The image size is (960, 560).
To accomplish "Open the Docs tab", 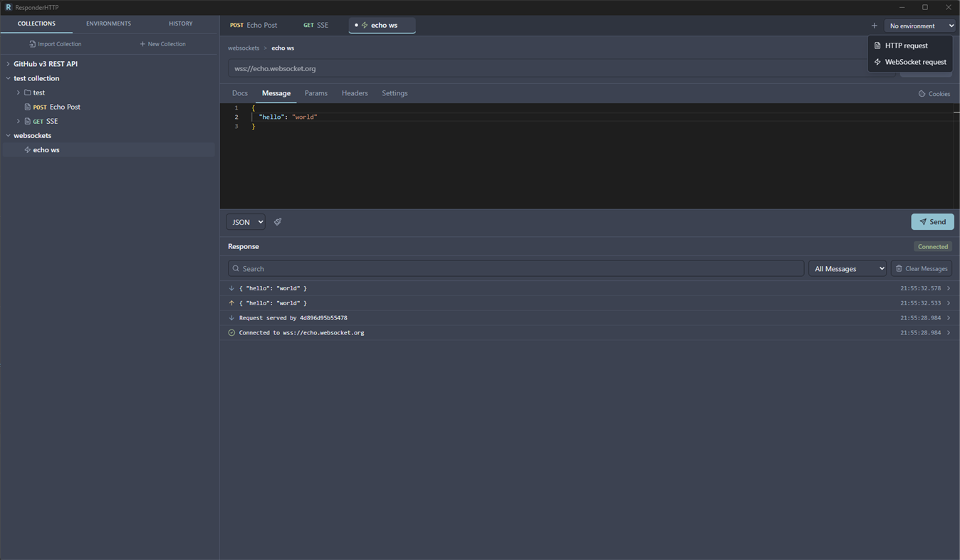I will point(240,93).
